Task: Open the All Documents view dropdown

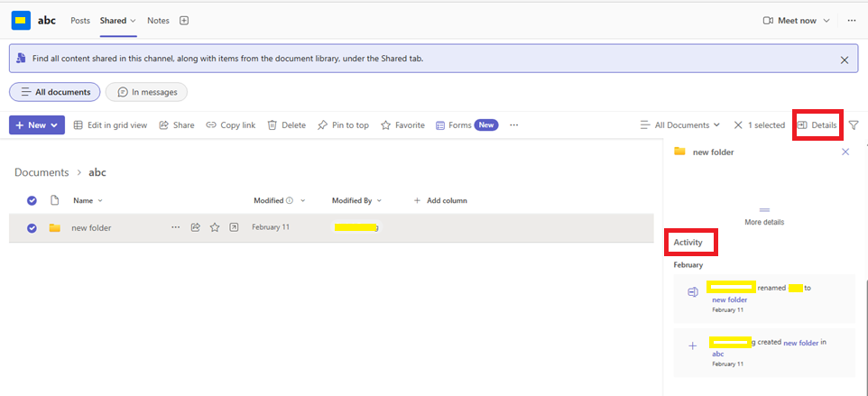Action: click(x=679, y=125)
